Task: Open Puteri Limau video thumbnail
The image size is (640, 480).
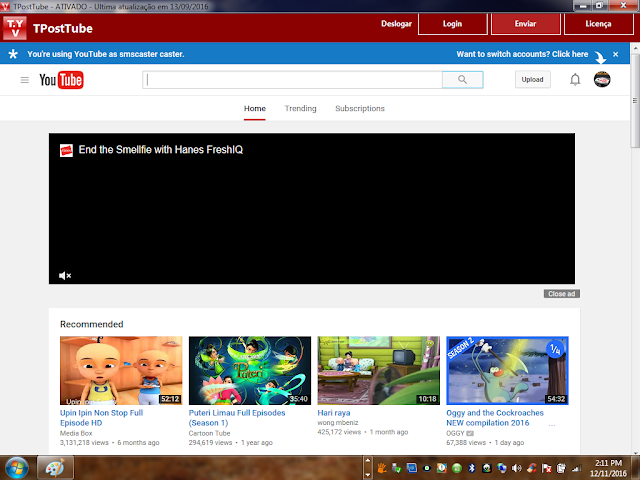Action: click(x=250, y=371)
